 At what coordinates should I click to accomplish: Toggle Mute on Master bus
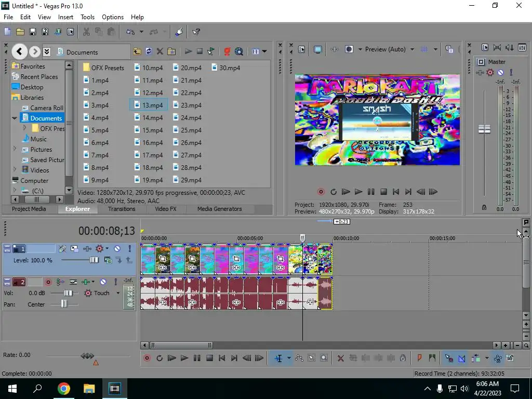tap(500, 72)
